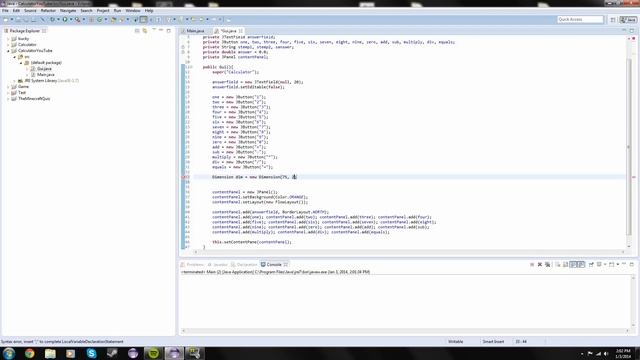Screen dimensions: 640x360
Task: Collapse All in Package Explorer
Action: [x=137, y=31]
